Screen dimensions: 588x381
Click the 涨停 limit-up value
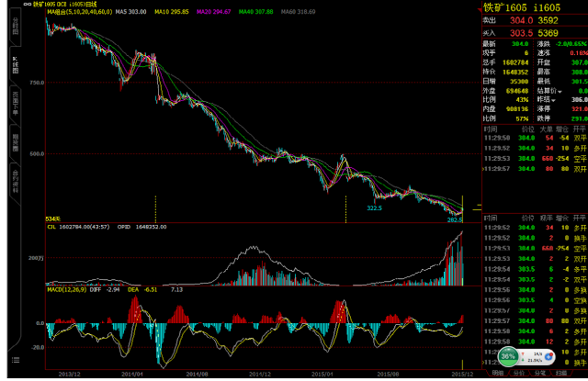(580, 109)
